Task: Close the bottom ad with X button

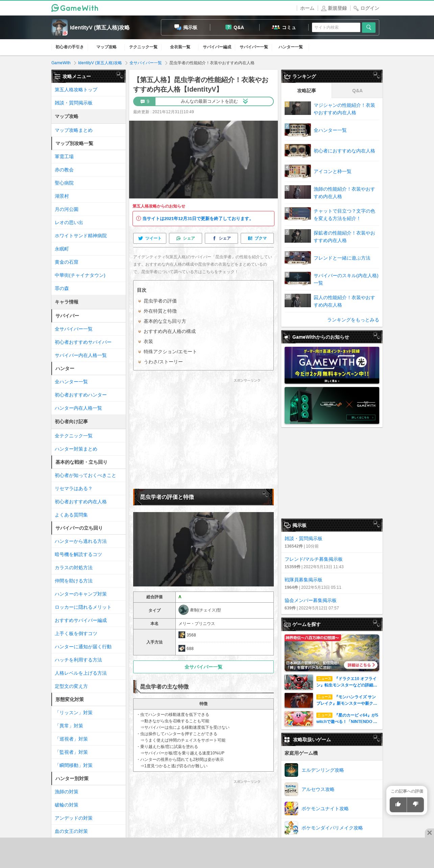Action: click(x=429, y=833)
